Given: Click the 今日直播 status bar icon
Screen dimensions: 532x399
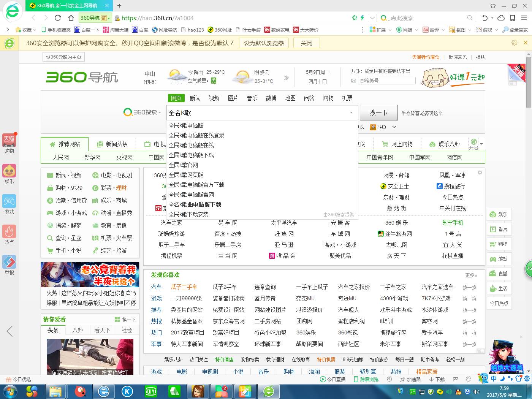Looking at the screenshot, I should (333, 379).
